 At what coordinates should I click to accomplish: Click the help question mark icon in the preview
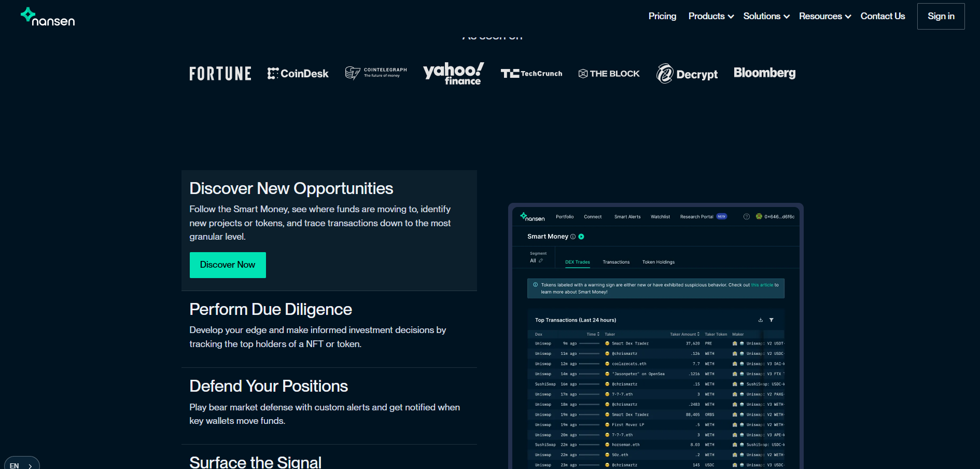747,217
